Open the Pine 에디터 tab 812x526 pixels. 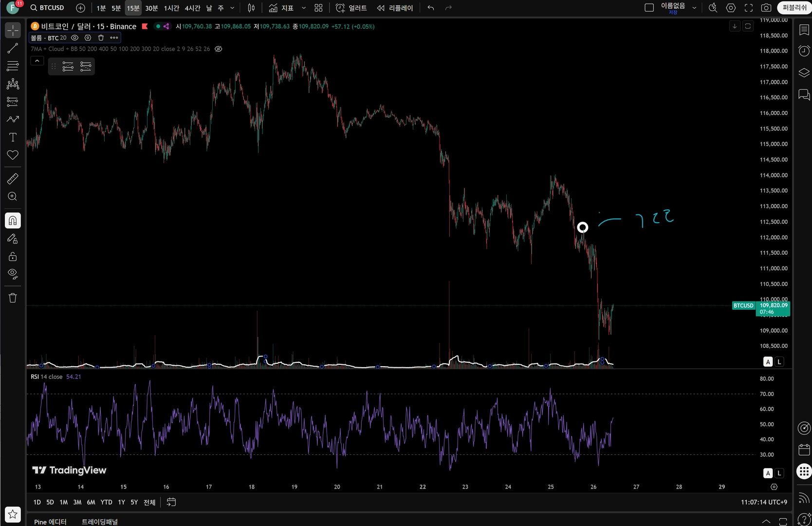click(50, 522)
